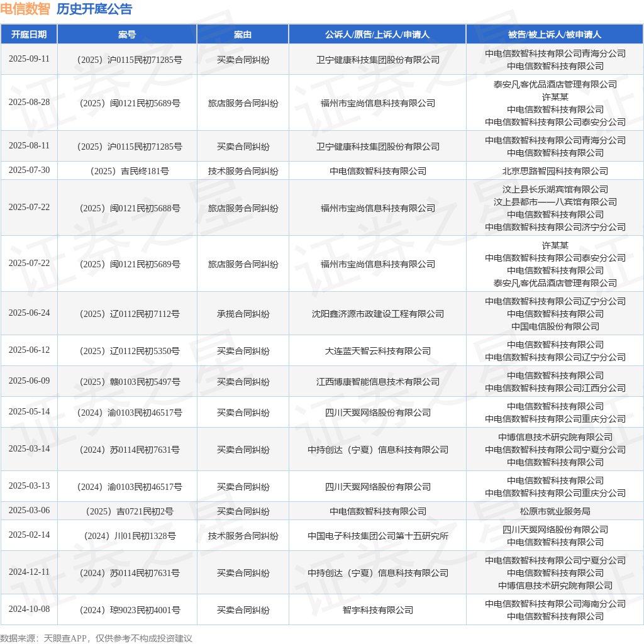
Task: Click the '公诉人/原告/上诉人/申请人' column header
Action: click(x=377, y=35)
